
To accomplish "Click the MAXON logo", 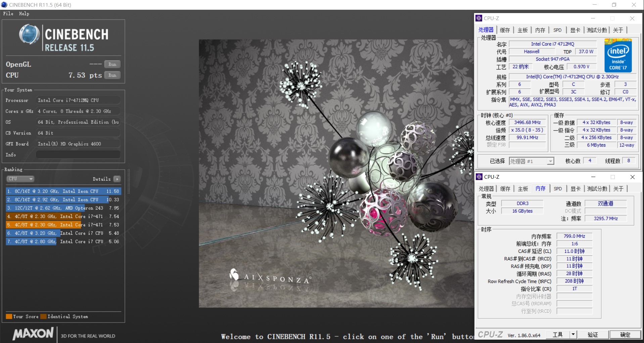I will [x=33, y=334].
